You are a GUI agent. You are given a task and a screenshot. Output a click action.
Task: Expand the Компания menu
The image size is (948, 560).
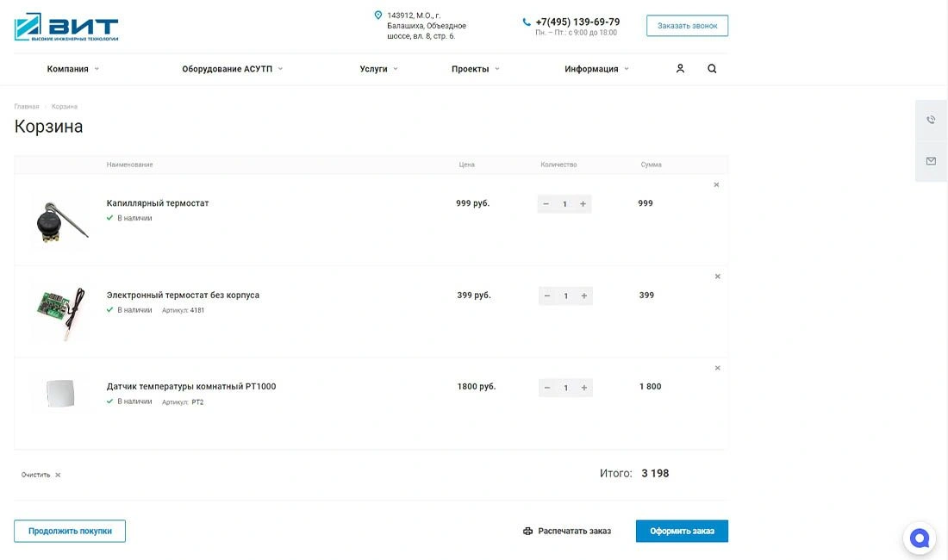[72, 69]
